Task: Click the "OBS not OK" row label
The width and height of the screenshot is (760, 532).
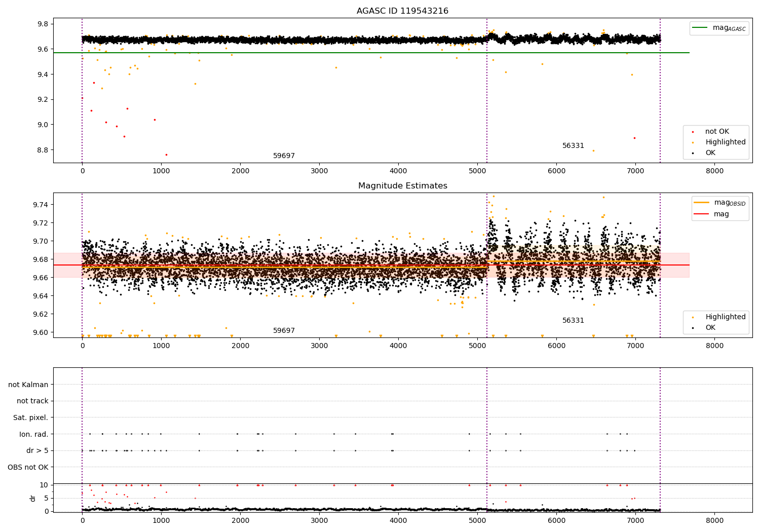Action: pos(28,467)
